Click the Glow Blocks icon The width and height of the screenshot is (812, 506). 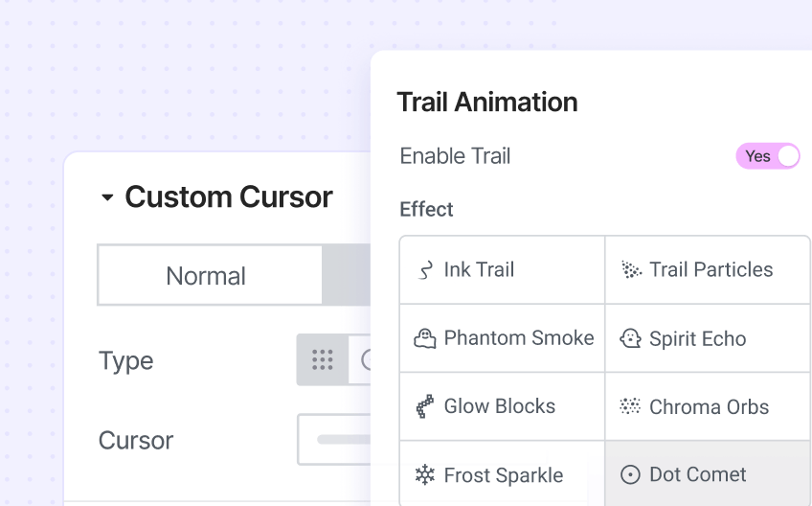(425, 406)
